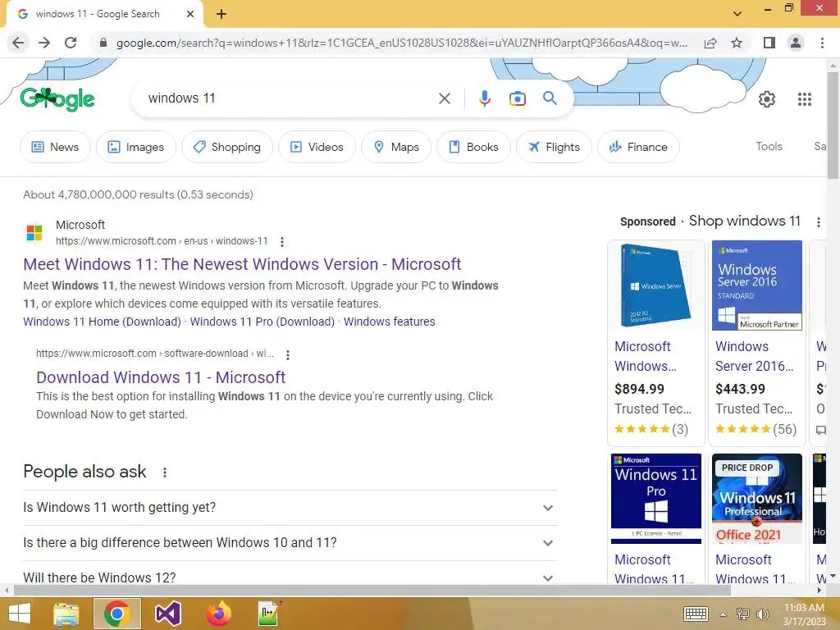
Task: Click the browser address bar URL
Action: point(402,43)
